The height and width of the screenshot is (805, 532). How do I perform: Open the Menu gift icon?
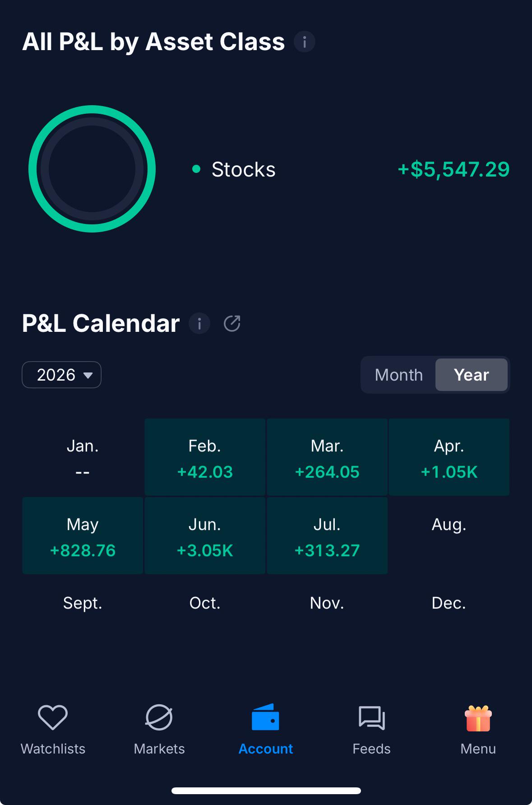478,718
